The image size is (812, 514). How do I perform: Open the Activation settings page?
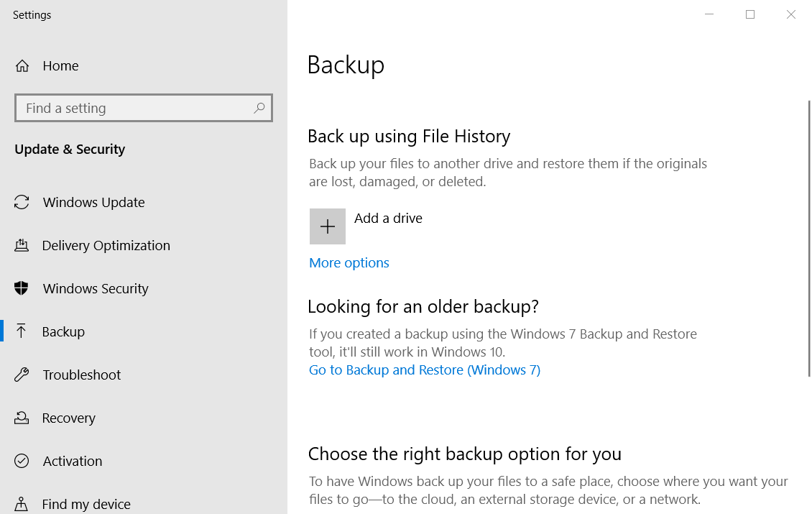(x=72, y=462)
